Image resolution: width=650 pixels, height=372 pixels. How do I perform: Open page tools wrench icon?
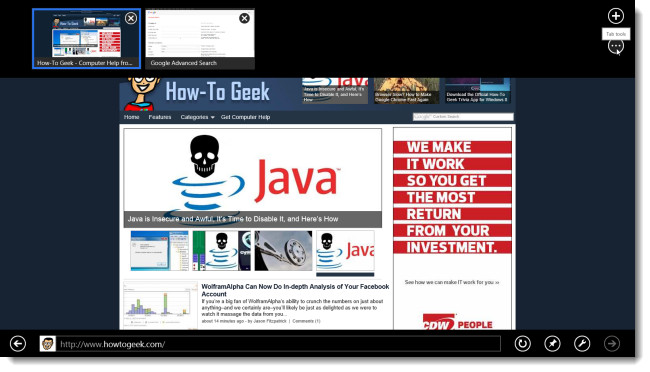pyautogui.click(x=582, y=343)
